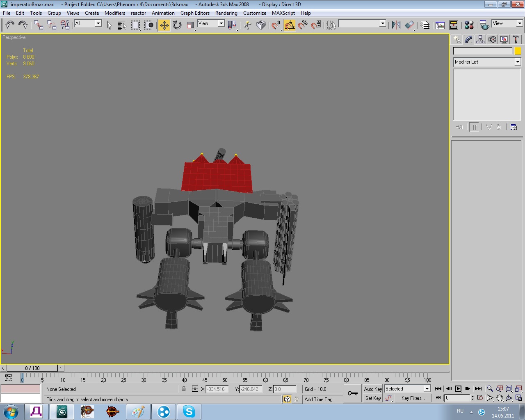Open the Layer Manager
The height and width of the screenshot is (420, 525).
(425, 25)
